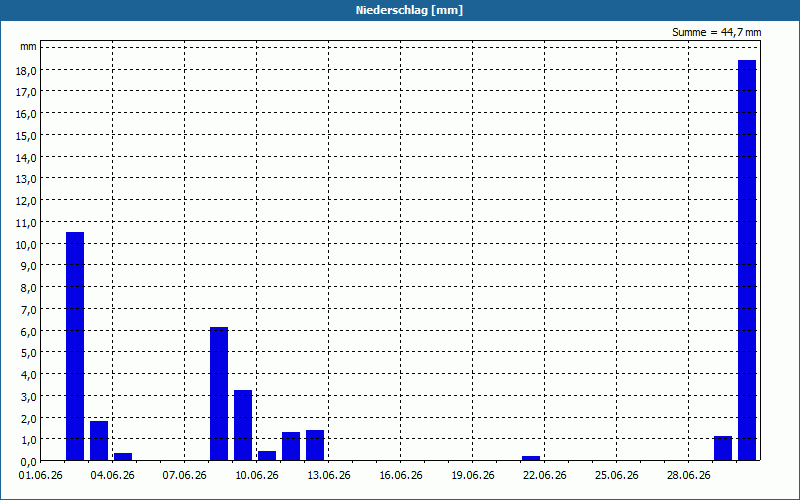
Task: Select the bar reaching about 10,5 mm
Action: [x=75, y=346]
